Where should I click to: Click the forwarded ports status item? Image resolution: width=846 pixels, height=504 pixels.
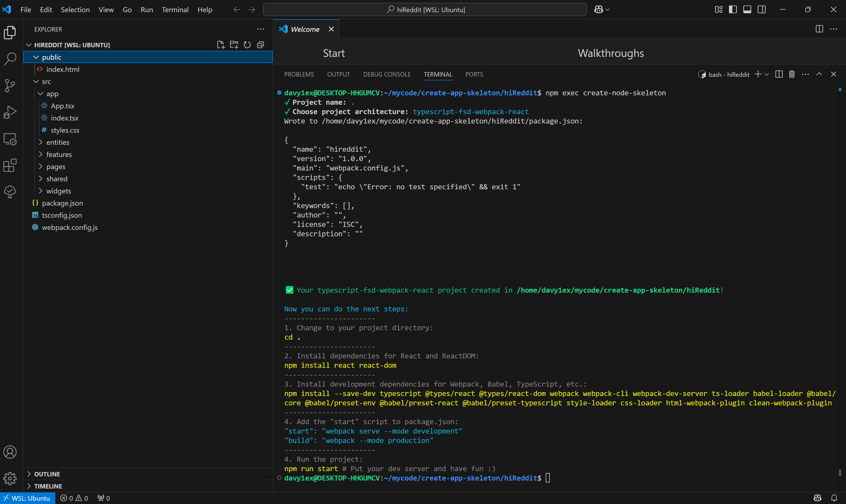coord(104,498)
